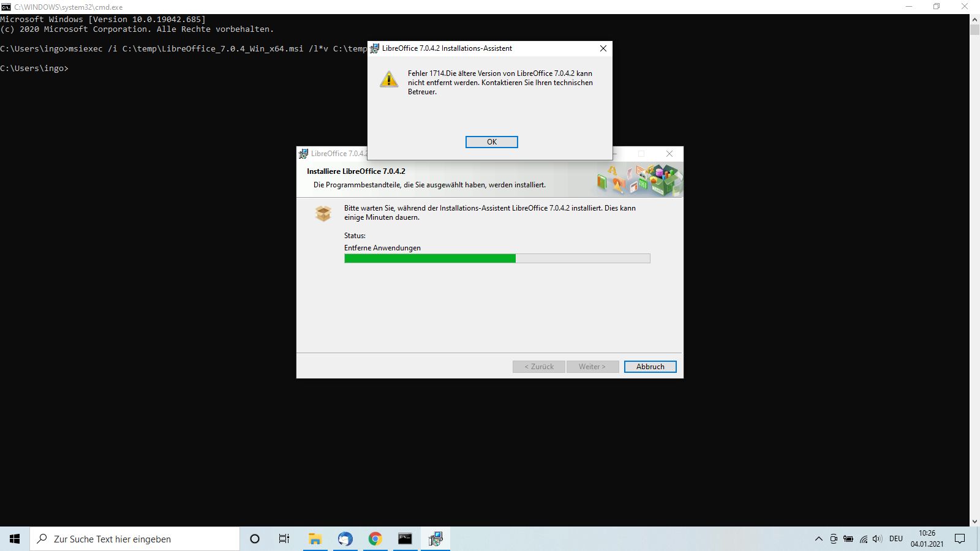Click 'Entferne Anwendungen' status text
The height and width of the screenshot is (551, 980).
click(382, 248)
